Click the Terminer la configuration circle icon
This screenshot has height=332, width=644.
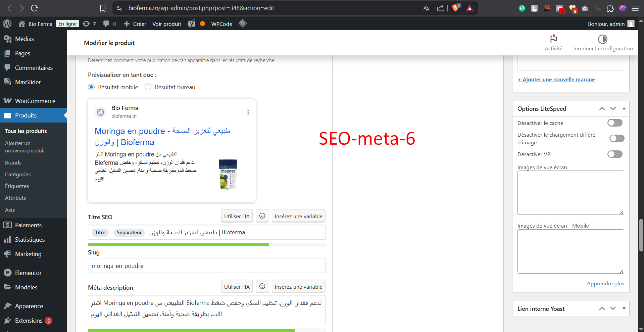pyautogui.click(x=603, y=39)
